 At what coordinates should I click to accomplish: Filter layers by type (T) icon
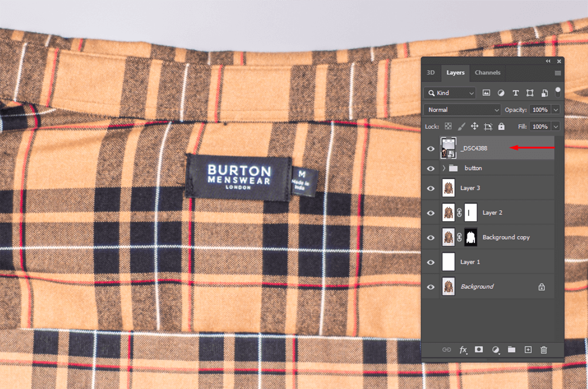(x=515, y=93)
